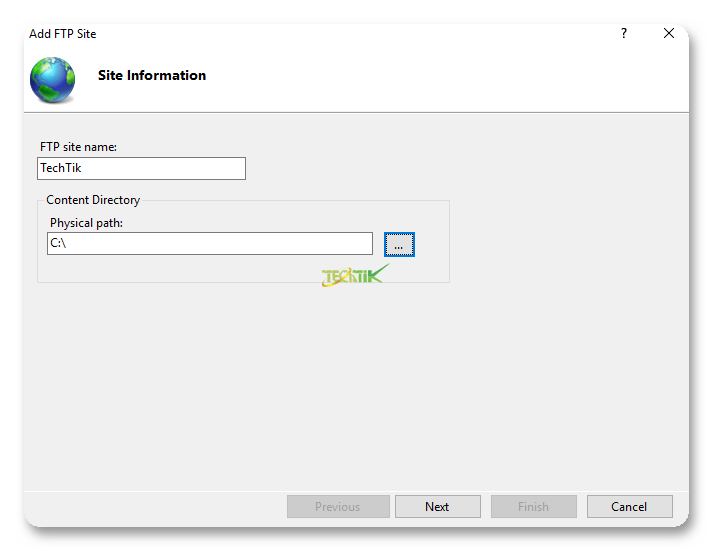The height and width of the screenshot is (551, 713).
Task: Click the "FTP site name:" label
Action: [x=78, y=147]
